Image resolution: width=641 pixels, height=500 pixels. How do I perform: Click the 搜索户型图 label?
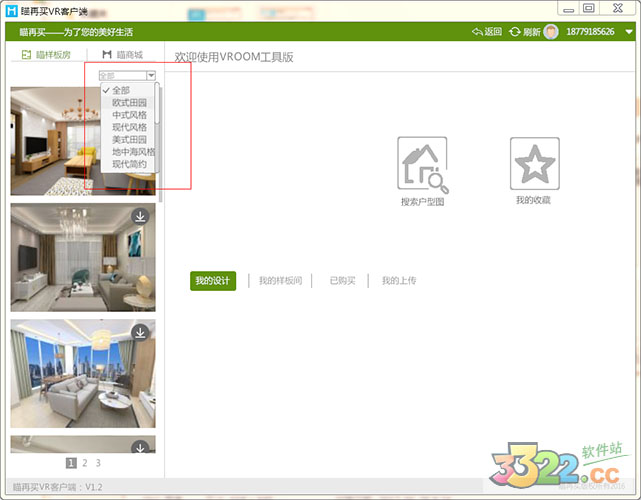coord(423,202)
